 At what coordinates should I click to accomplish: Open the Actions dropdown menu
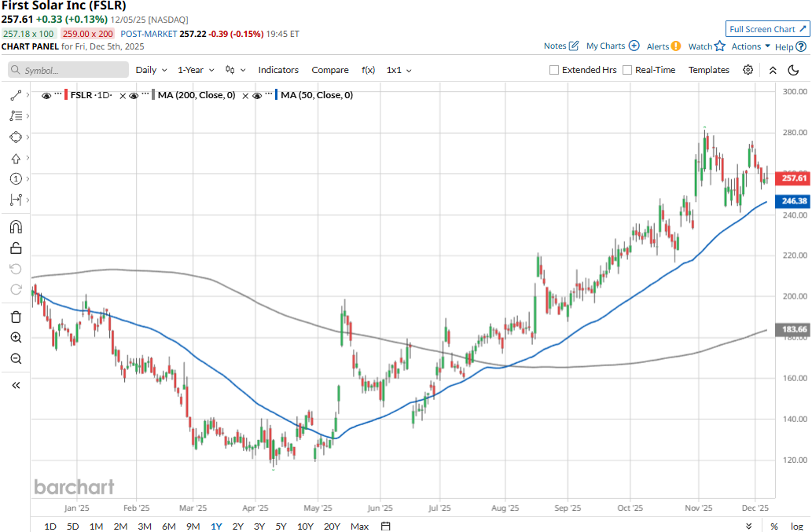[x=751, y=46]
